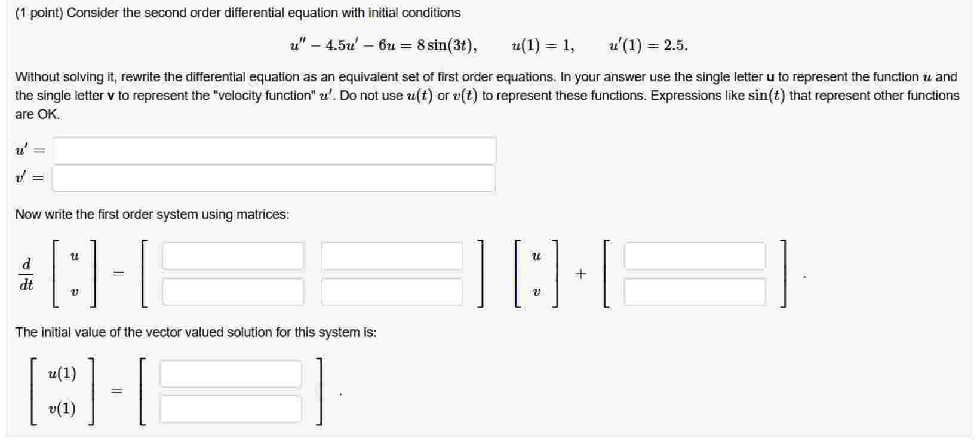Click the top forcing-vector entry field
This screenshot has height=447, width=980.
(x=695, y=256)
